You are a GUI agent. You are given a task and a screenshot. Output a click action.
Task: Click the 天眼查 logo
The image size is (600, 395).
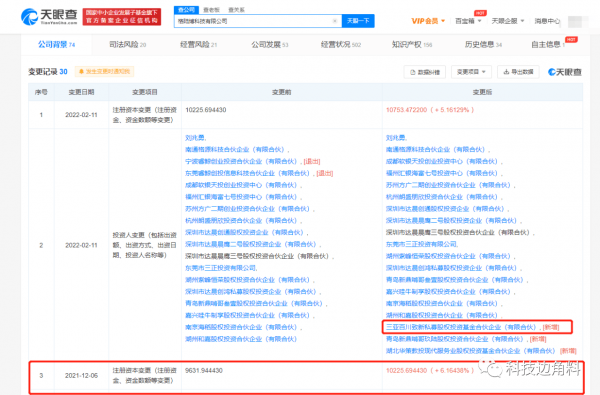[x=49, y=16]
